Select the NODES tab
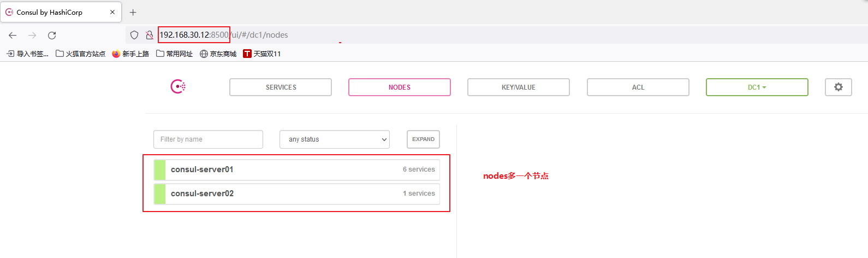This screenshot has height=258, width=868. (x=400, y=87)
